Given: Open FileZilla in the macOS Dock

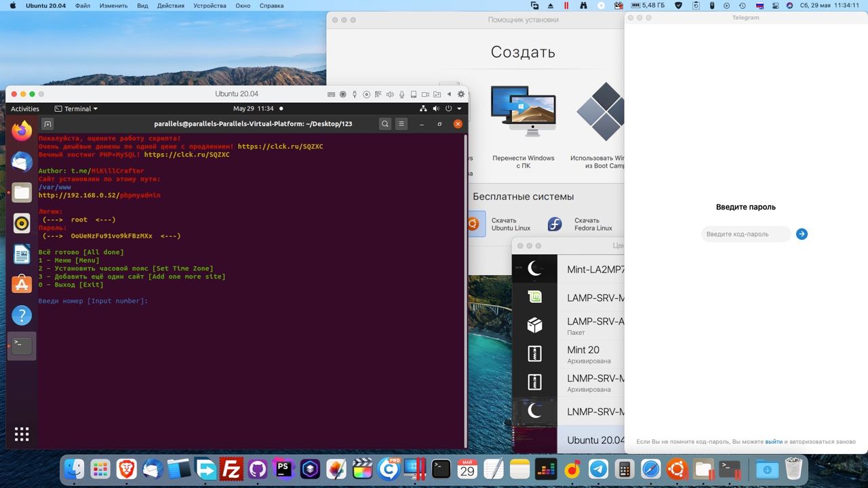Looking at the screenshot, I should (x=231, y=468).
